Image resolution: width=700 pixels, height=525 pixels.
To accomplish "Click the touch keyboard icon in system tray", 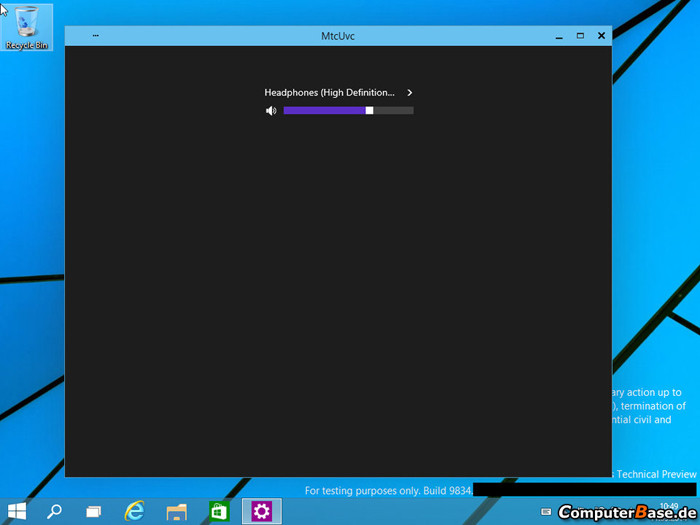I will pos(546,512).
